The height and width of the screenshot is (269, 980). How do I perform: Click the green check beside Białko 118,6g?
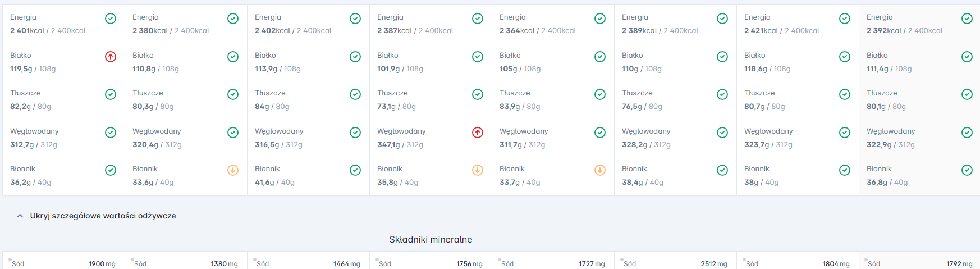[845, 57]
